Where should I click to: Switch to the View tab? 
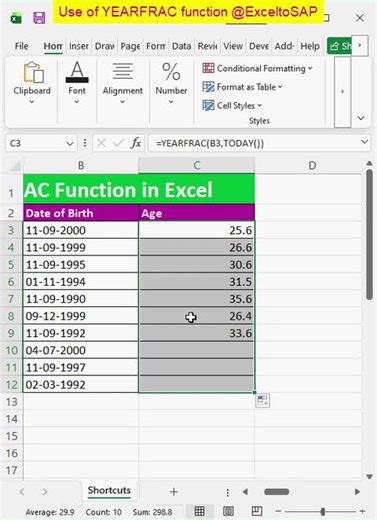point(233,46)
